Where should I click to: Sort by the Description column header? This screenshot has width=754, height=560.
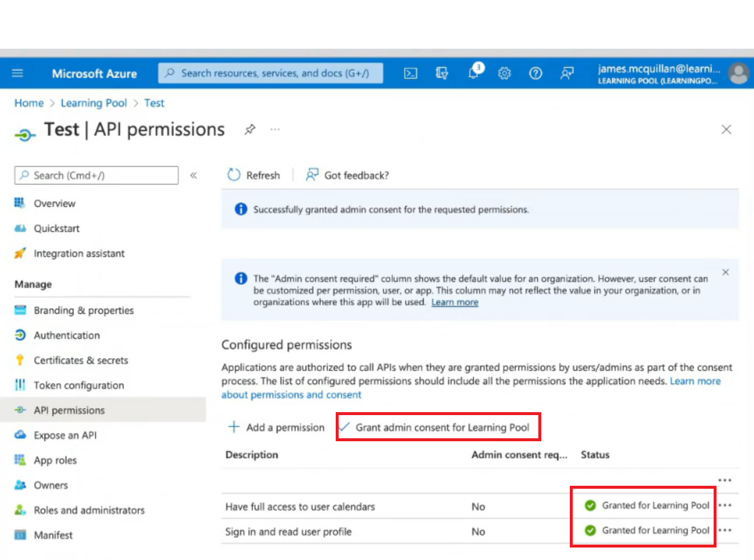[x=251, y=454]
